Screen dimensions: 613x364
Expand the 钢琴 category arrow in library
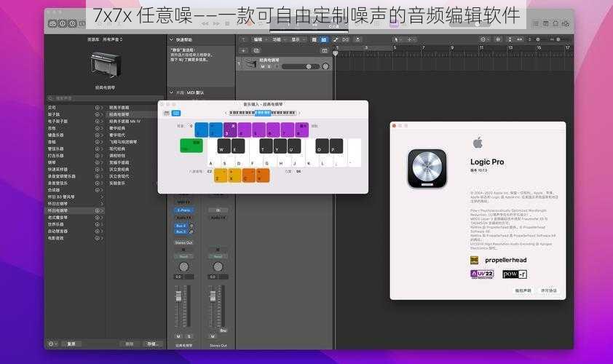pos(102,162)
